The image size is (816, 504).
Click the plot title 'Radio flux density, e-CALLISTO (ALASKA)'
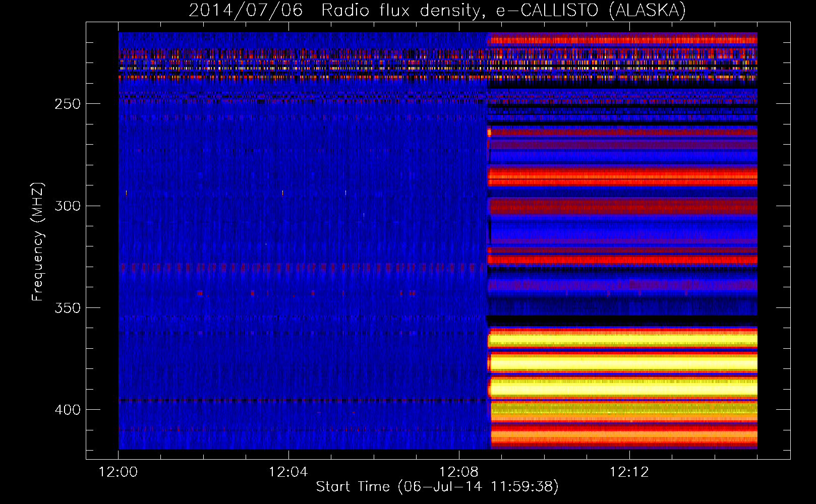point(503,11)
